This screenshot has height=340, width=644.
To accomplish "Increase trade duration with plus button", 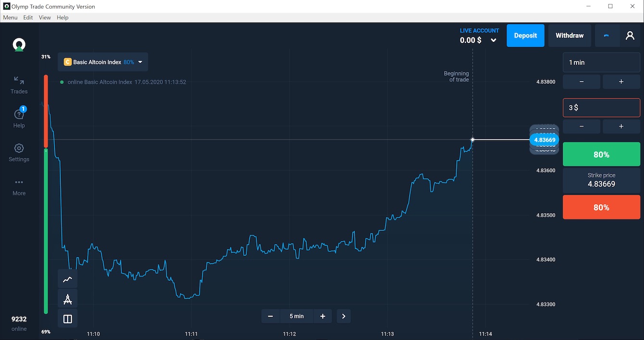I will (621, 82).
